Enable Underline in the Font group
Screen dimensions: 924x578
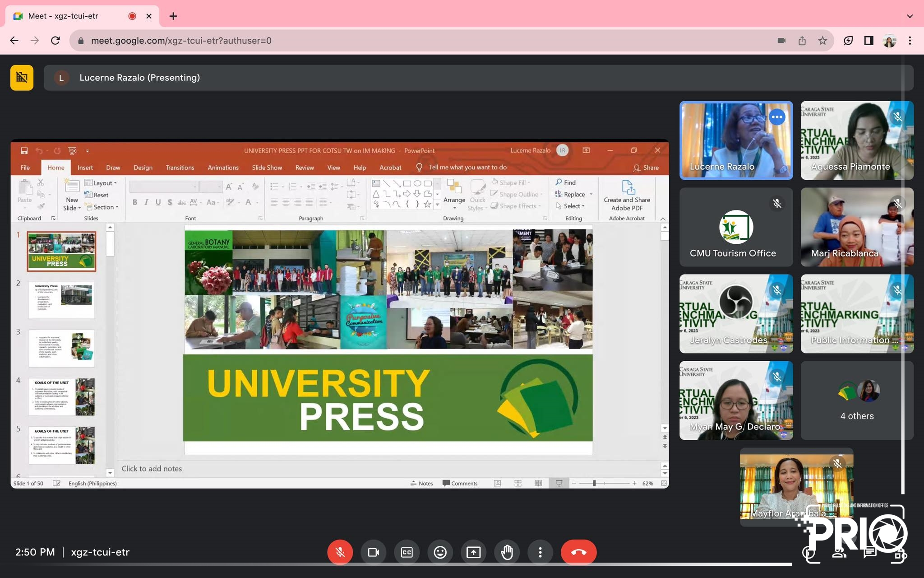pyautogui.click(x=157, y=202)
